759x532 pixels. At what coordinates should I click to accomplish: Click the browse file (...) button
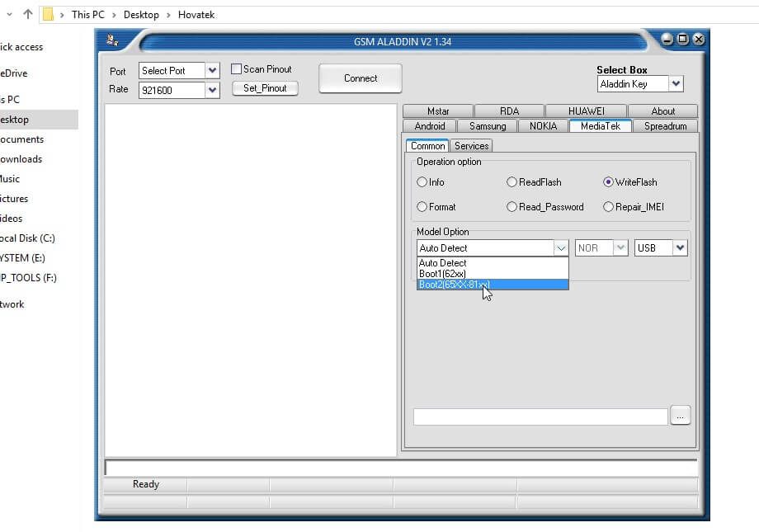[680, 416]
